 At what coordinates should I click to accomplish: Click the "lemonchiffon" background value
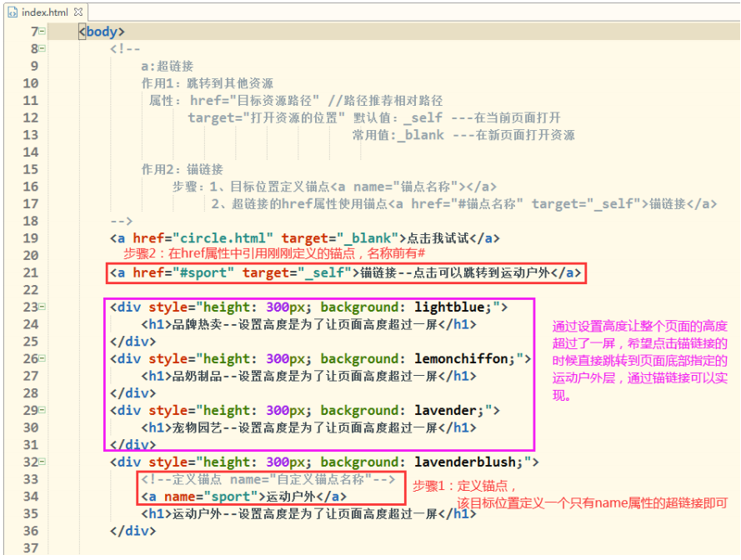click(x=461, y=358)
